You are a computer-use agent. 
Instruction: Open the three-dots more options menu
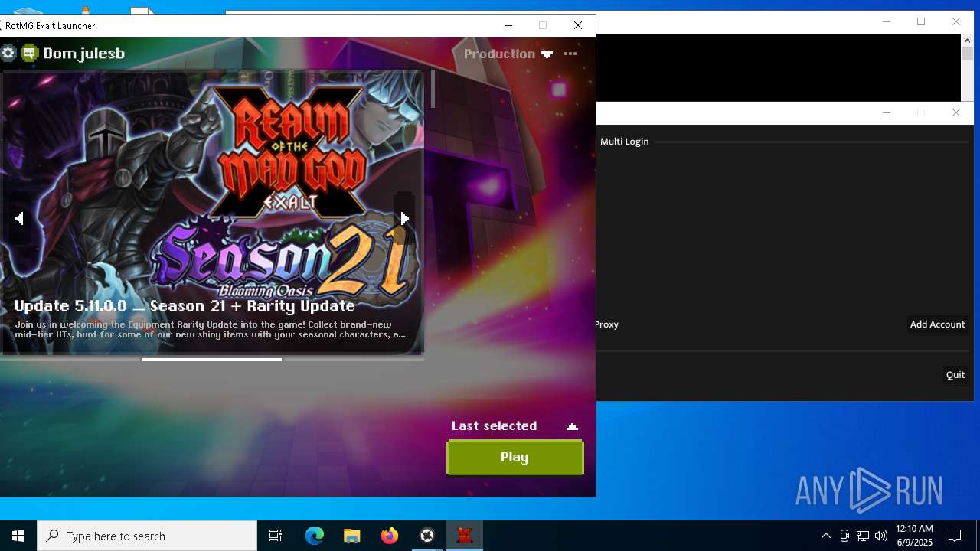coord(570,54)
